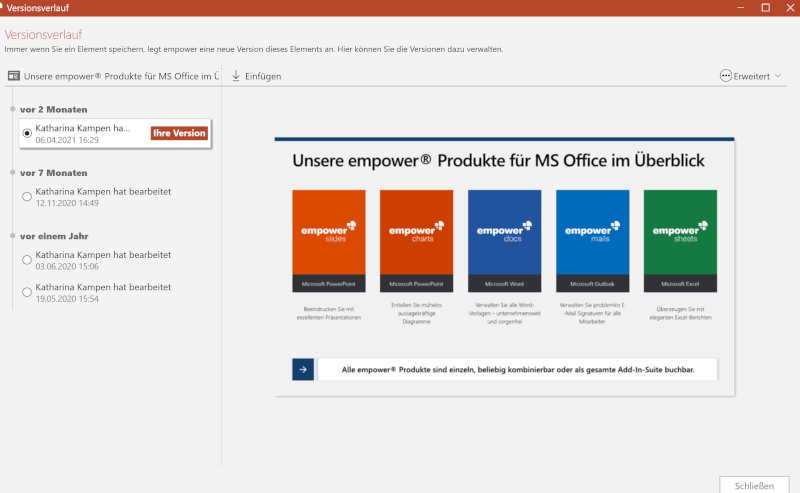Click the empower sheets product tile
Image resolution: width=800 pixels, height=493 pixels.
click(x=680, y=241)
